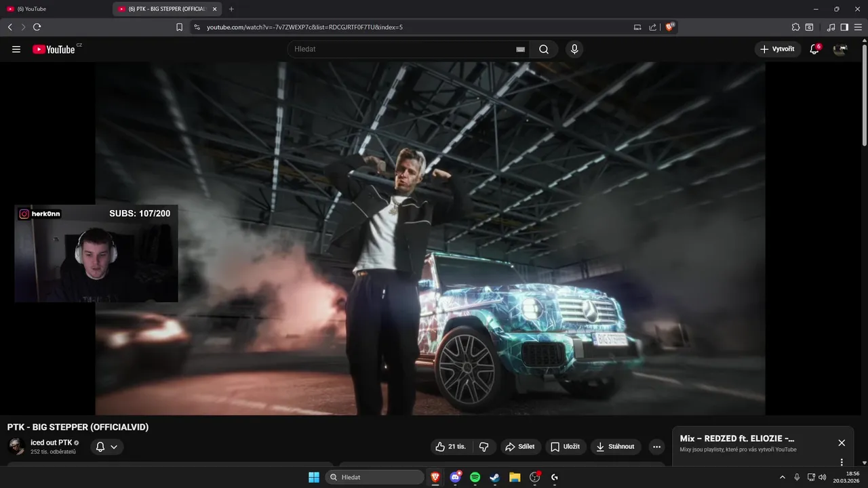Share this page from address bar
Screen dimensions: 868x488
point(652,27)
